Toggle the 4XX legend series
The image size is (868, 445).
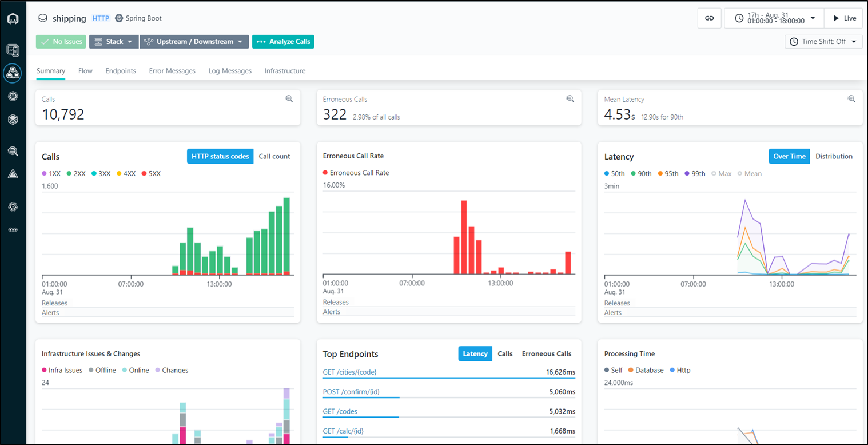[126, 173]
